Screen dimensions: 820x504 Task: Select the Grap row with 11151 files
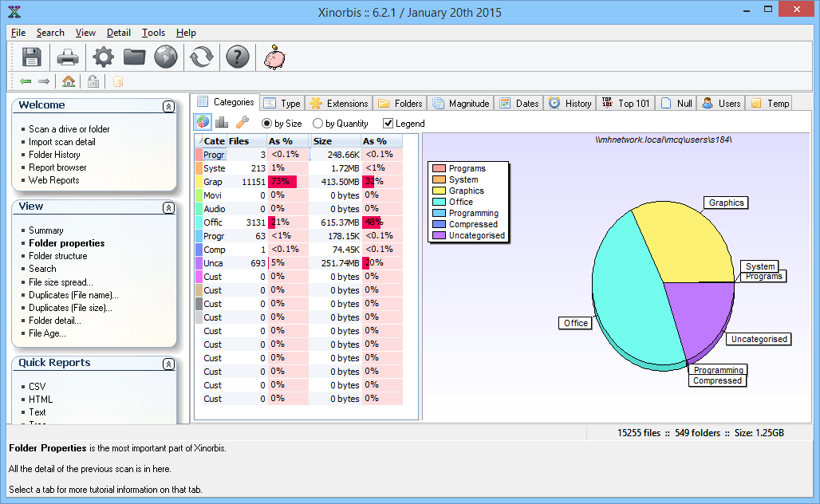click(x=298, y=182)
